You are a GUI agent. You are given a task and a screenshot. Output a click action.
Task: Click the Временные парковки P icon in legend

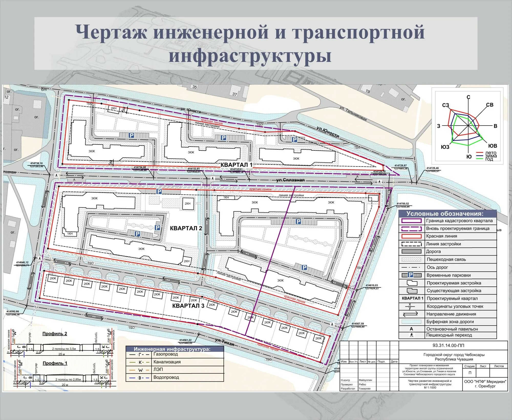[x=411, y=275]
